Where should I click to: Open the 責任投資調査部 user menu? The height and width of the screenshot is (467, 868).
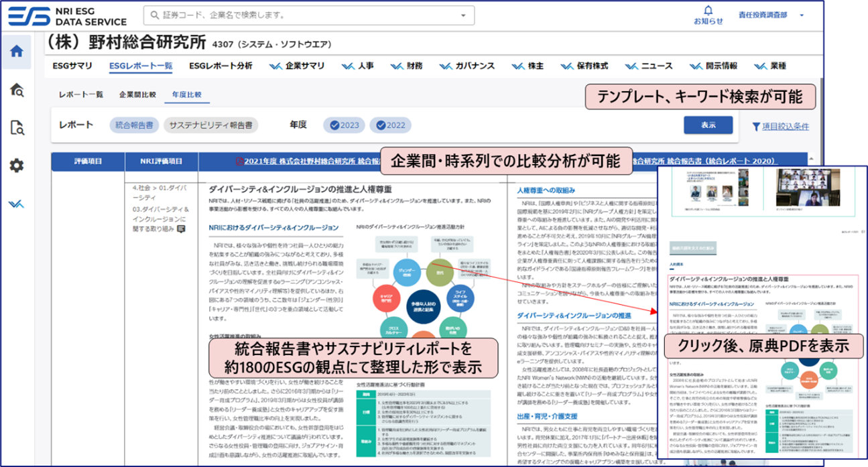coord(771,15)
